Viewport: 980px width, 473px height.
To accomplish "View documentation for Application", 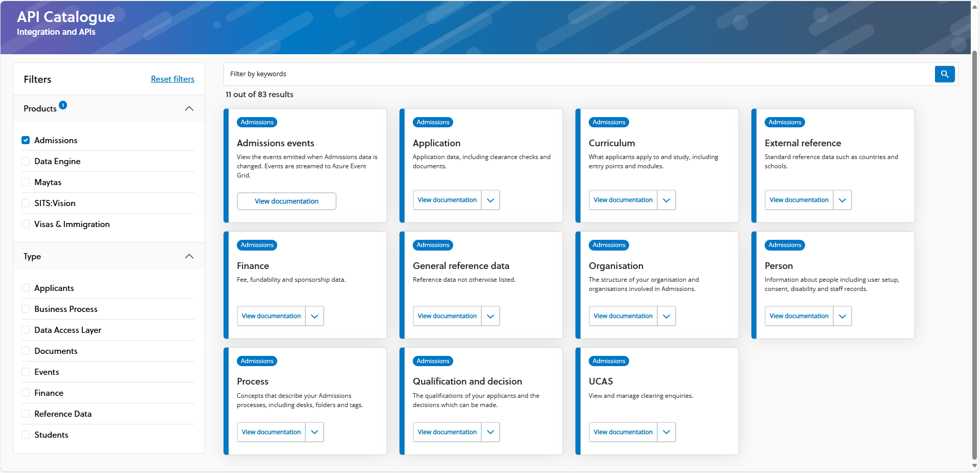I will click(447, 200).
